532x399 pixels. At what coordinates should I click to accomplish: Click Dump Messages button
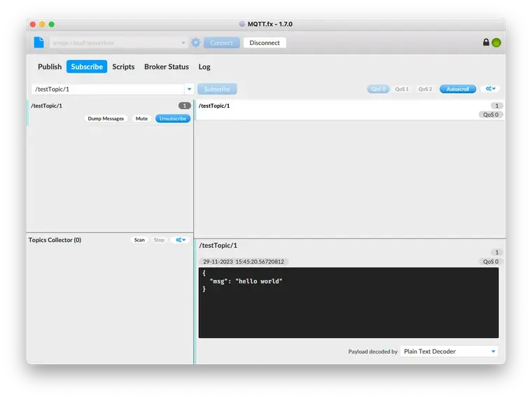(x=106, y=118)
